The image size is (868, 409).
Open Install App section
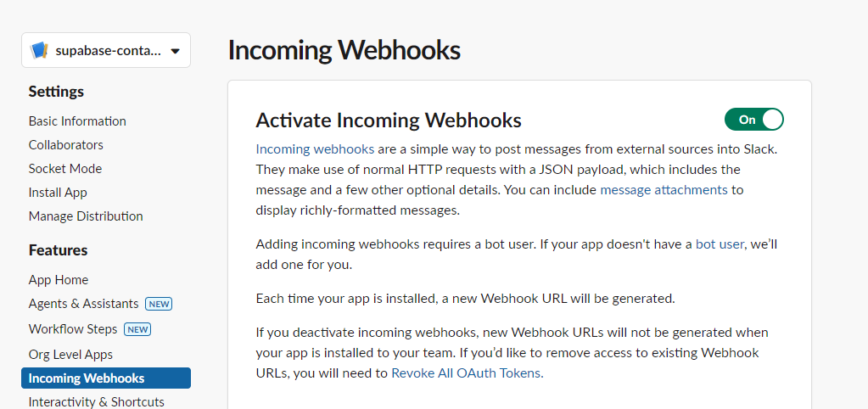tap(58, 193)
